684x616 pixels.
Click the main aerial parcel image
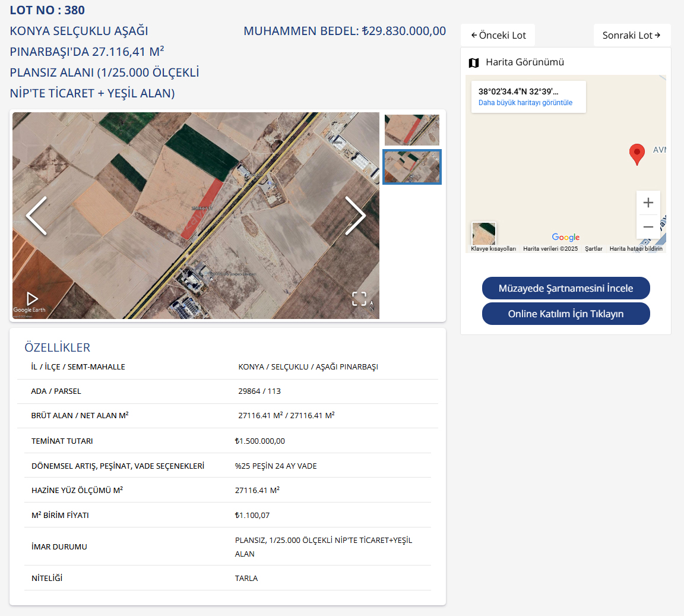point(196,216)
